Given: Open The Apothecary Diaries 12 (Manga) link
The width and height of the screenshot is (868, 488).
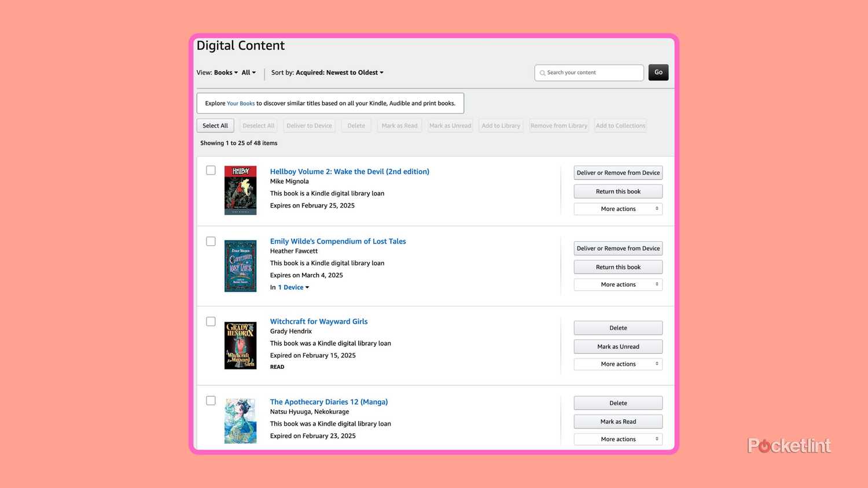Looking at the screenshot, I should pos(329,402).
